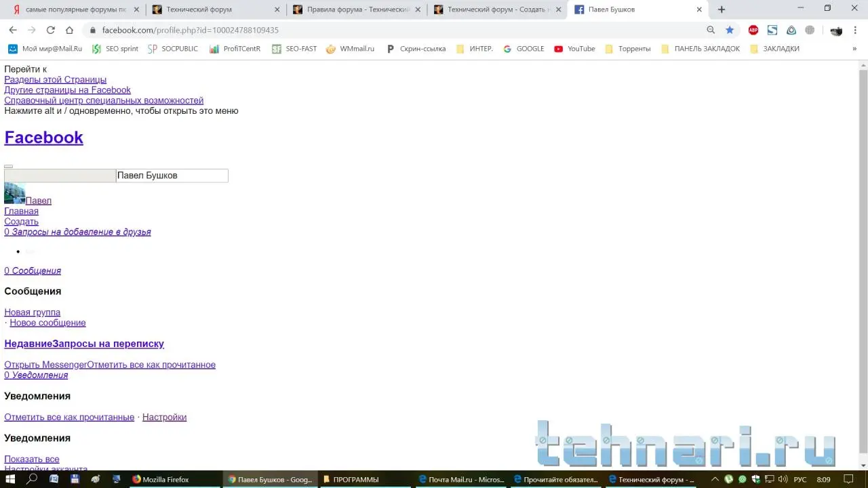
Task: Open notifications Настройки link
Action: [164, 417]
